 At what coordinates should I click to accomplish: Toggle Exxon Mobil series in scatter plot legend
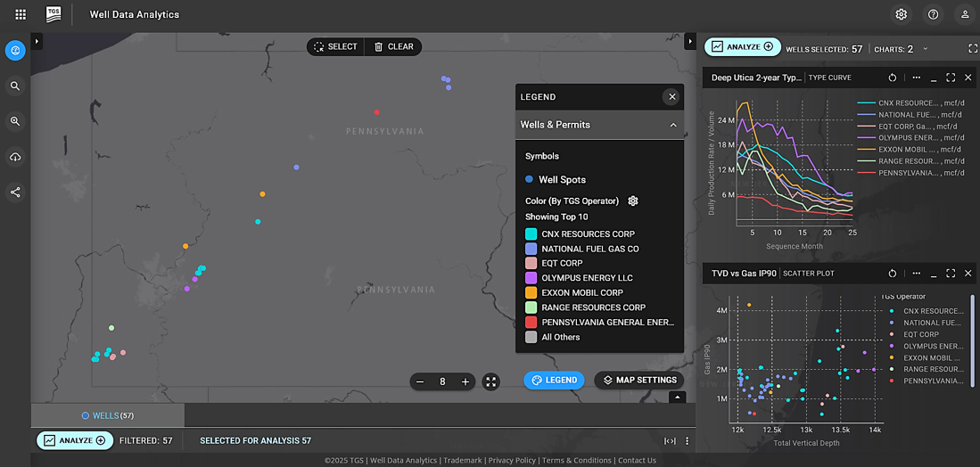[x=926, y=357]
